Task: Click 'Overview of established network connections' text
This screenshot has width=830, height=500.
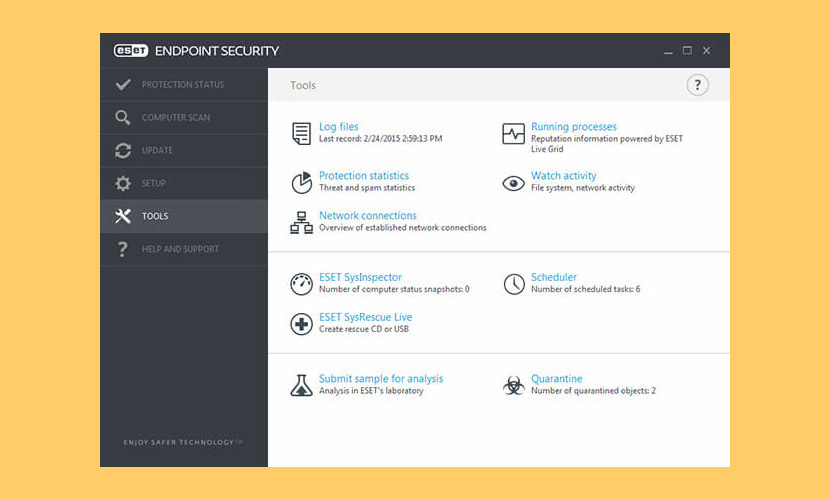Action: (x=402, y=228)
